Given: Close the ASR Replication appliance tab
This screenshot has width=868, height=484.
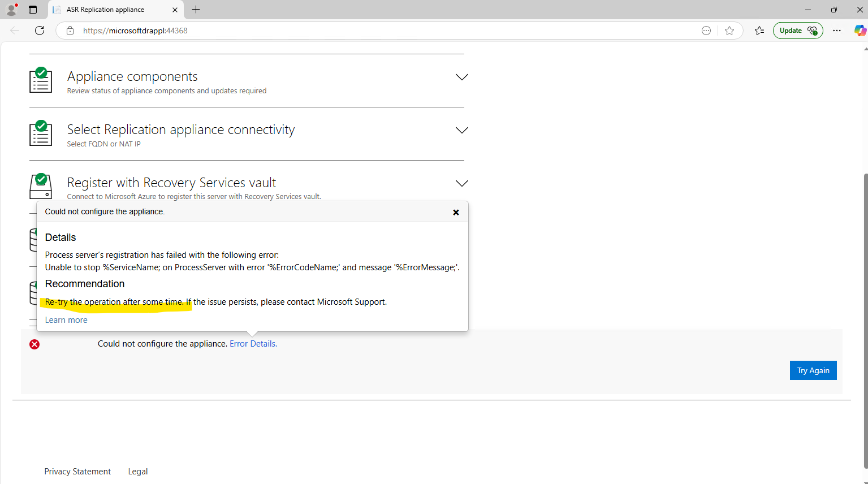Looking at the screenshot, I should pos(175,10).
